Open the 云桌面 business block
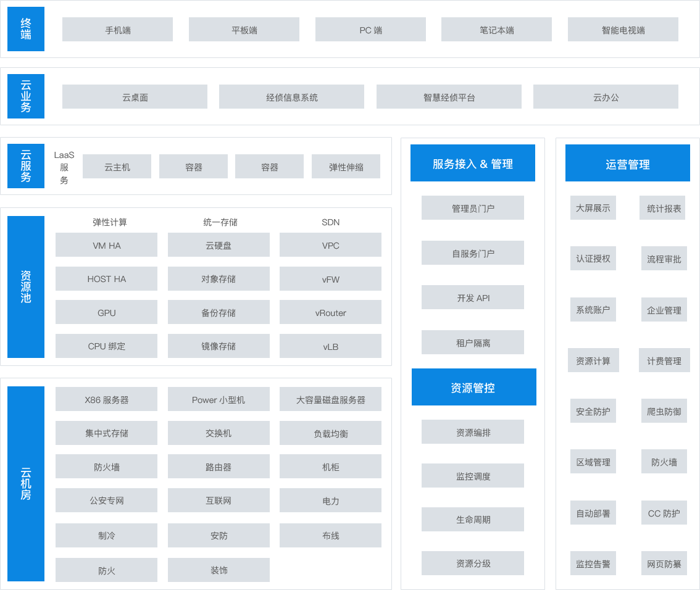 click(x=135, y=97)
